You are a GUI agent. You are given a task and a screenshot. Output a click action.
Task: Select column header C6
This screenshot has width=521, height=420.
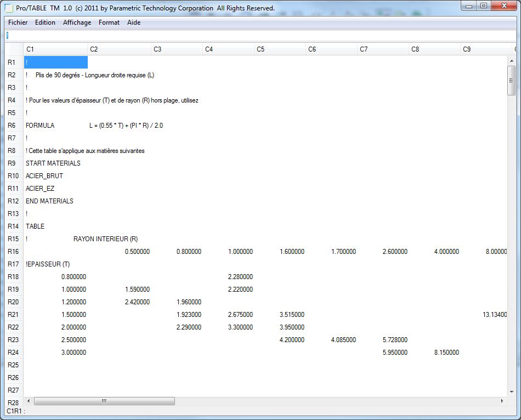tap(331, 49)
